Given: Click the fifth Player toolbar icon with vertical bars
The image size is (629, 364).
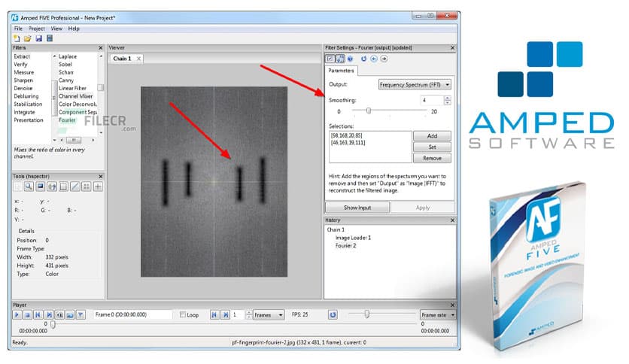Looking at the screenshot, I should pos(59,314).
